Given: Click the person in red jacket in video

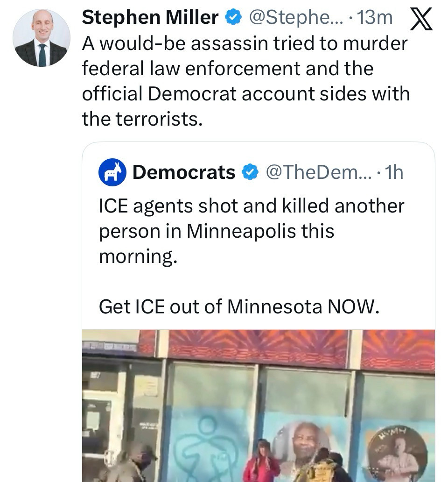Looking at the screenshot, I should click(x=261, y=462).
